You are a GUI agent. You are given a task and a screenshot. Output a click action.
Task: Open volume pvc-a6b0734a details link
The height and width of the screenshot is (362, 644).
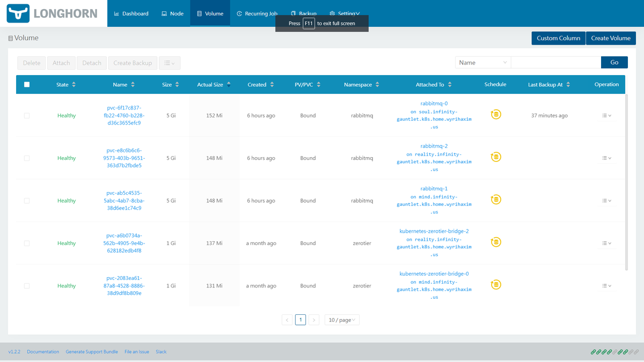(124, 243)
